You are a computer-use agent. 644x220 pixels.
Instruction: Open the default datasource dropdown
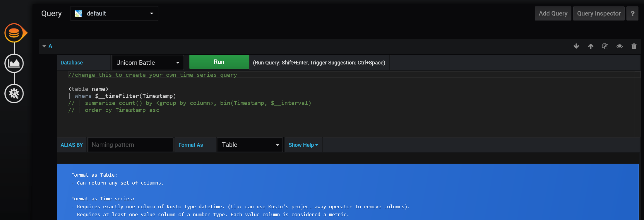(x=114, y=13)
